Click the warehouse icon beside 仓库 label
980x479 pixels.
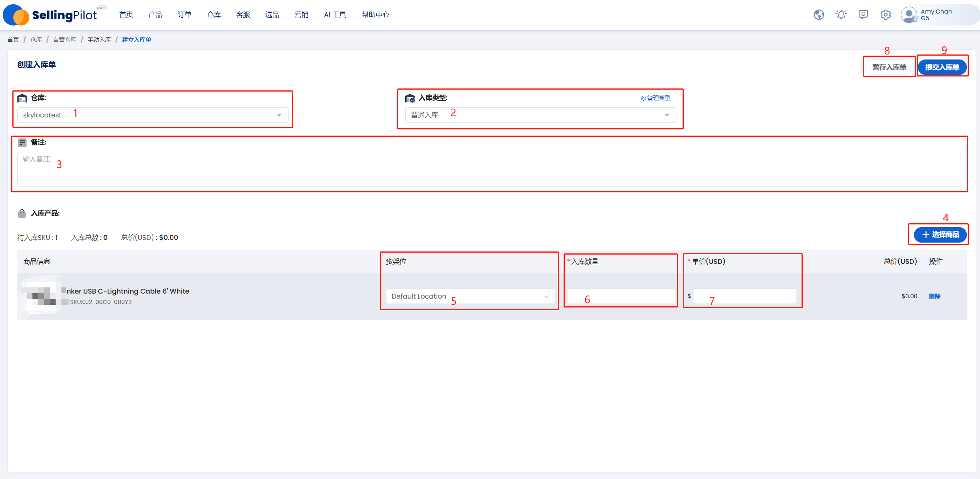(22, 98)
